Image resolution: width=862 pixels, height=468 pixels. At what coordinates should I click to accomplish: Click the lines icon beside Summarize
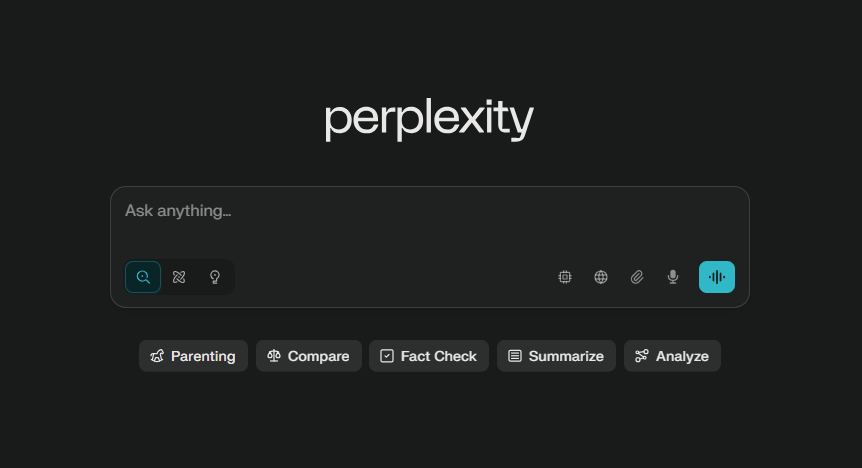pyautogui.click(x=515, y=356)
